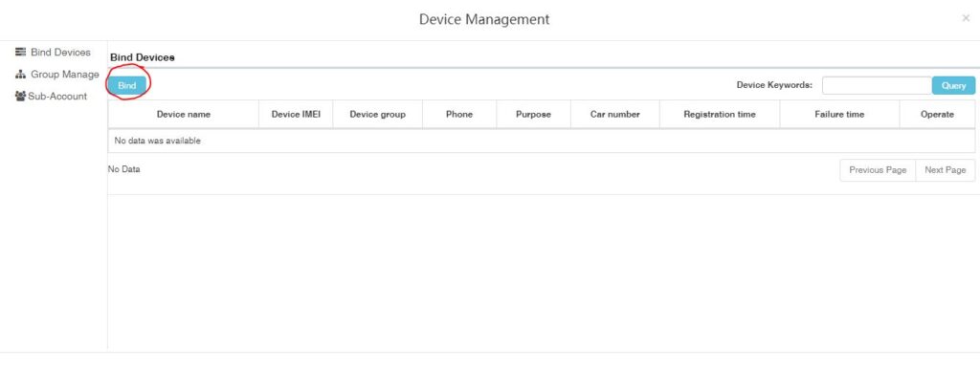The width and height of the screenshot is (980, 373).
Task: Click the blue Bind button
Action: pyautogui.click(x=127, y=85)
